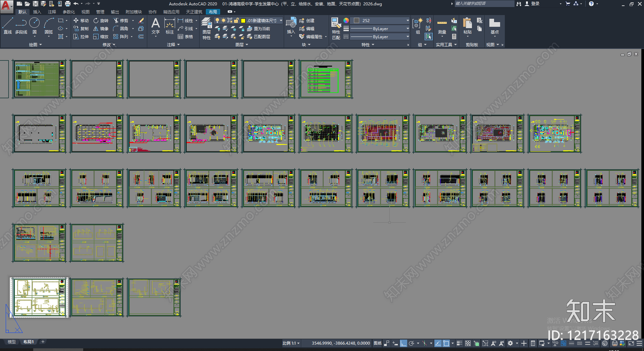This screenshot has width=644, height=351.
Task: Click the plot/print icon in quick access toolbar
Action: point(68,4)
